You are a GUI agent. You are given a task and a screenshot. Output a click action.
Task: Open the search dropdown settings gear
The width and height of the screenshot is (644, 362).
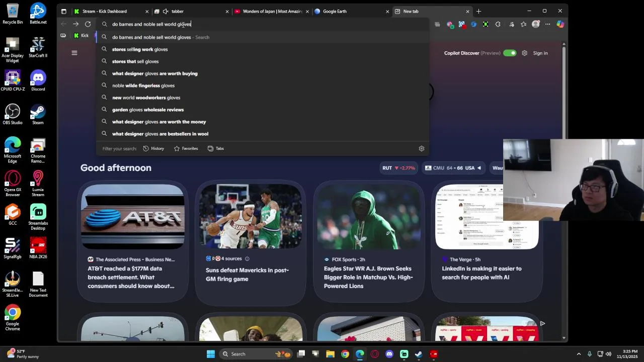(422, 148)
